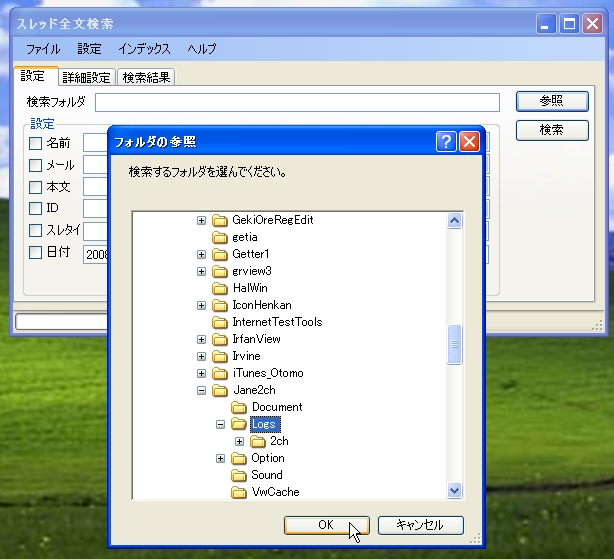Screen dimensions: 614x559
Task: Confirm folder selection with OK
Action: (327, 525)
